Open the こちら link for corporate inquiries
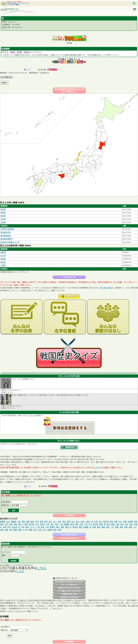 [97, 468]
